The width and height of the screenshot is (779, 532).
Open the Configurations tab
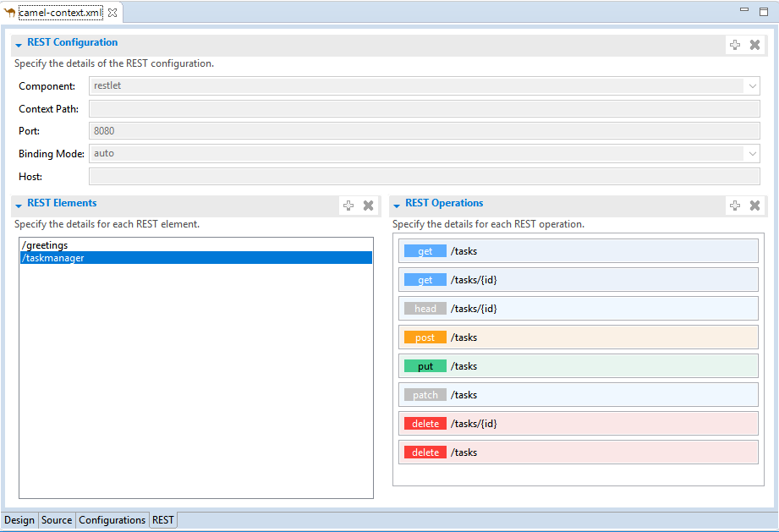(x=112, y=520)
